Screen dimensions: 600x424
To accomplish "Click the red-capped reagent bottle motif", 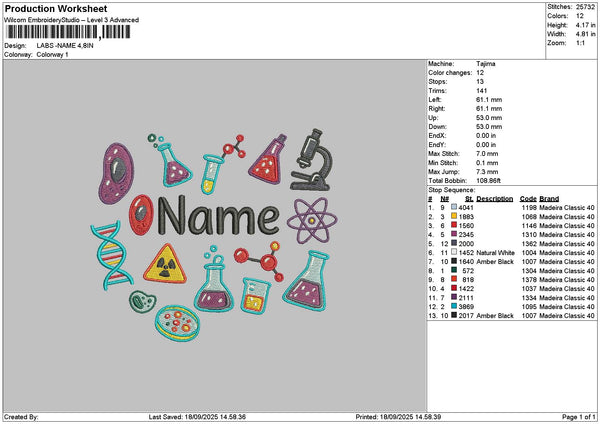I will coord(268,161).
